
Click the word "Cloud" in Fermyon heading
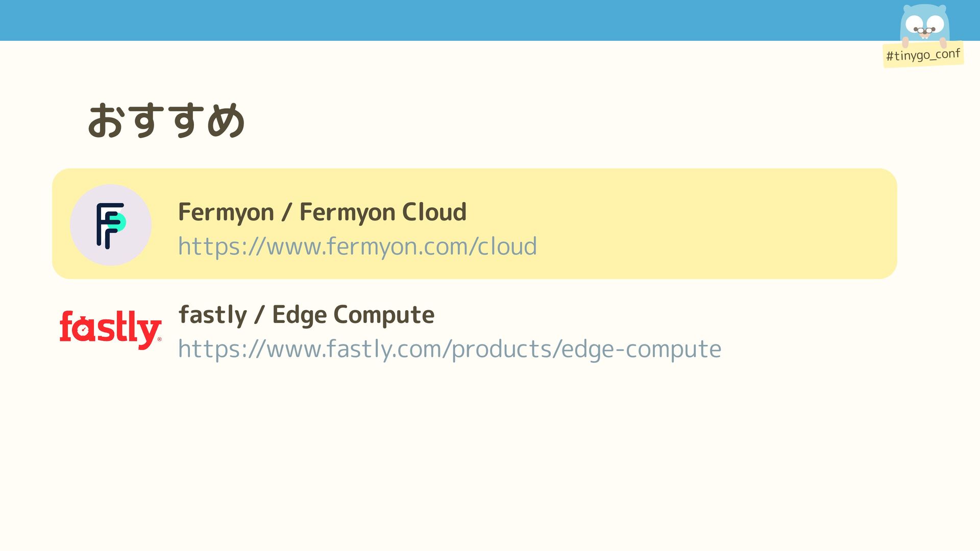coord(434,212)
